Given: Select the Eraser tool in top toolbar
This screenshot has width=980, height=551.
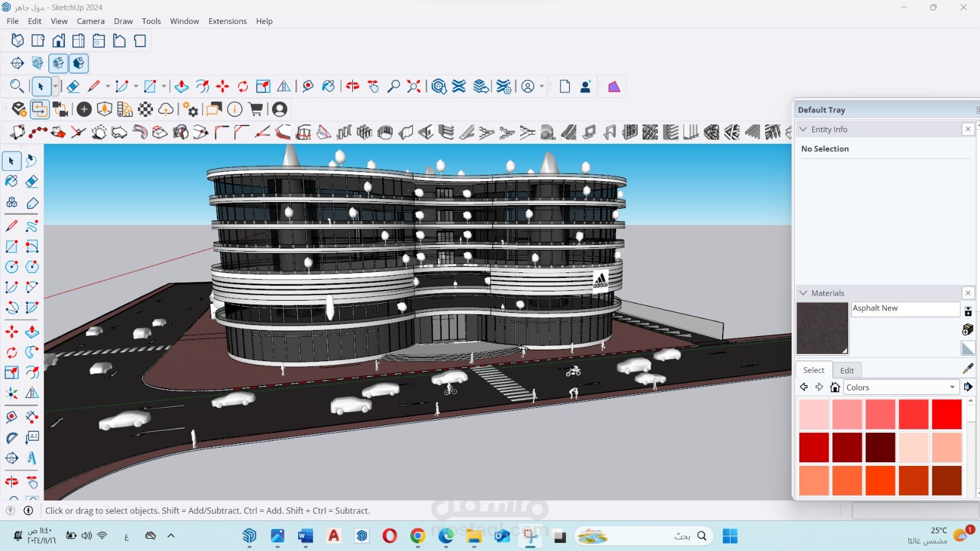Looking at the screenshot, I should coord(73,86).
